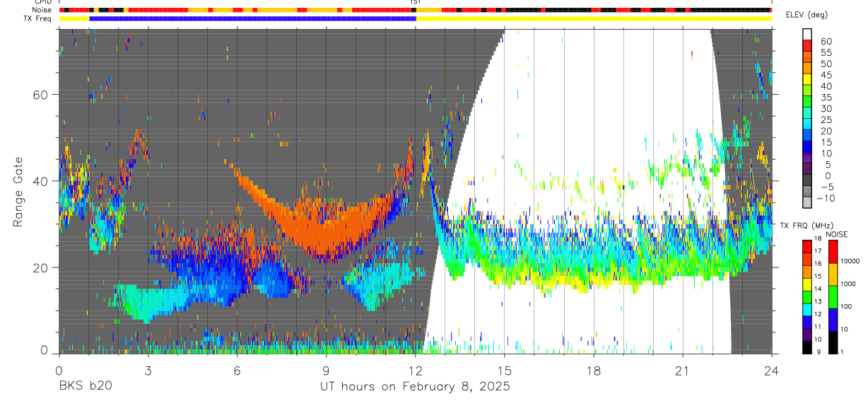
Task: Click the blue portion of the TX Freq strip
Action: (x=252, y=18)
